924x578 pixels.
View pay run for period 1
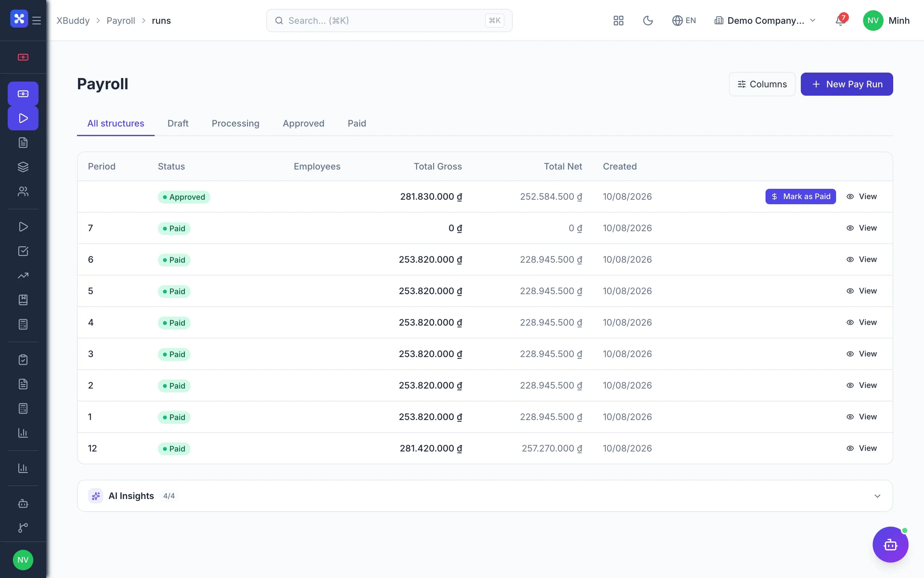(862, 417)
